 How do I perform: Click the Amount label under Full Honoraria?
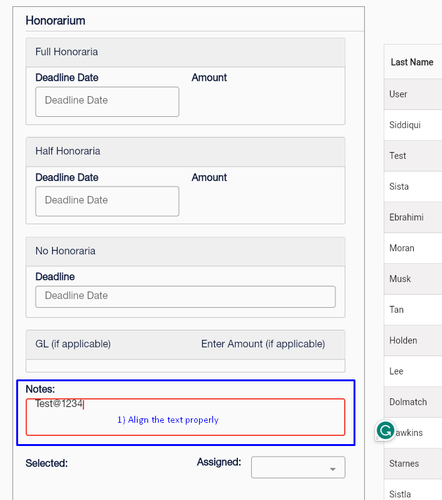[x=209, y=78]
